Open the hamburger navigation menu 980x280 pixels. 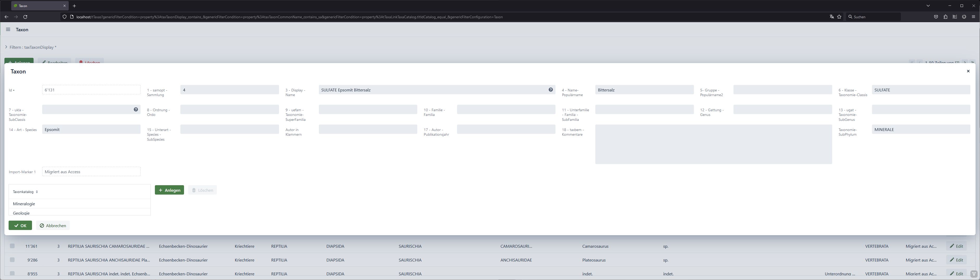8,30
